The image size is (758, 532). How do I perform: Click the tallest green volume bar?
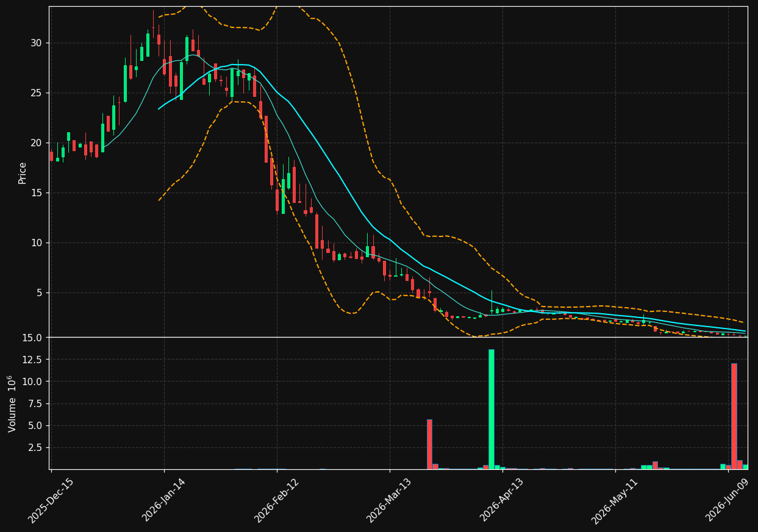[492, 409]
